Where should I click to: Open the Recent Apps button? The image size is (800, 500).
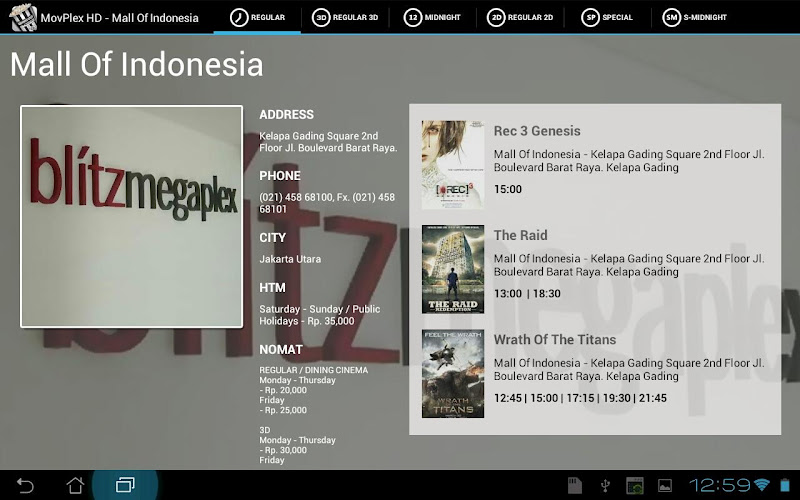point(125,485)
